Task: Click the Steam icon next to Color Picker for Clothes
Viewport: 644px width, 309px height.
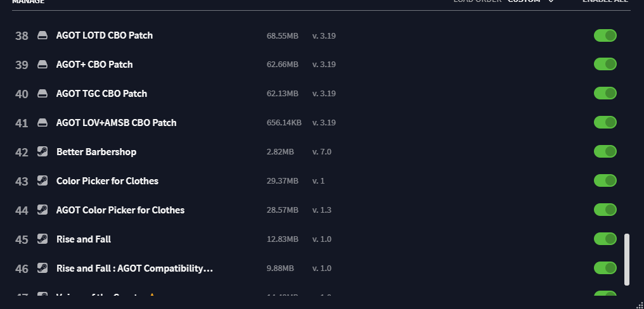Action: [x=42, y=180]
